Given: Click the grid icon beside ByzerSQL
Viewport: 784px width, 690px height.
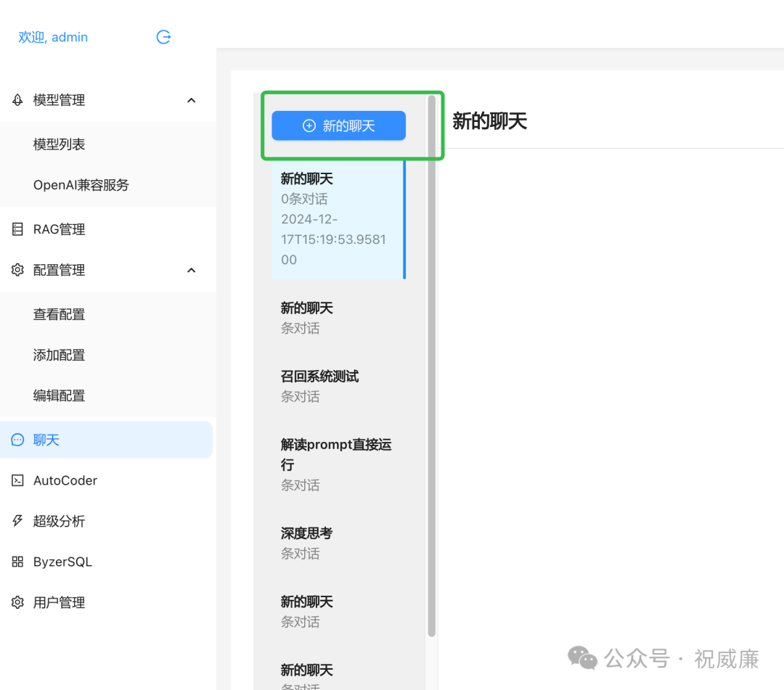Looking at the screenshot, I should [x=17, y=562].
